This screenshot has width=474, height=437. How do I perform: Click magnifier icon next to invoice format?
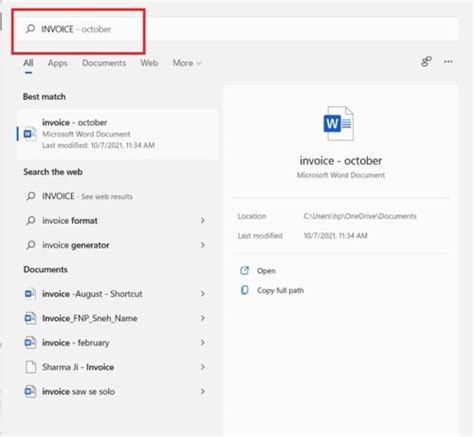(31, 220)
